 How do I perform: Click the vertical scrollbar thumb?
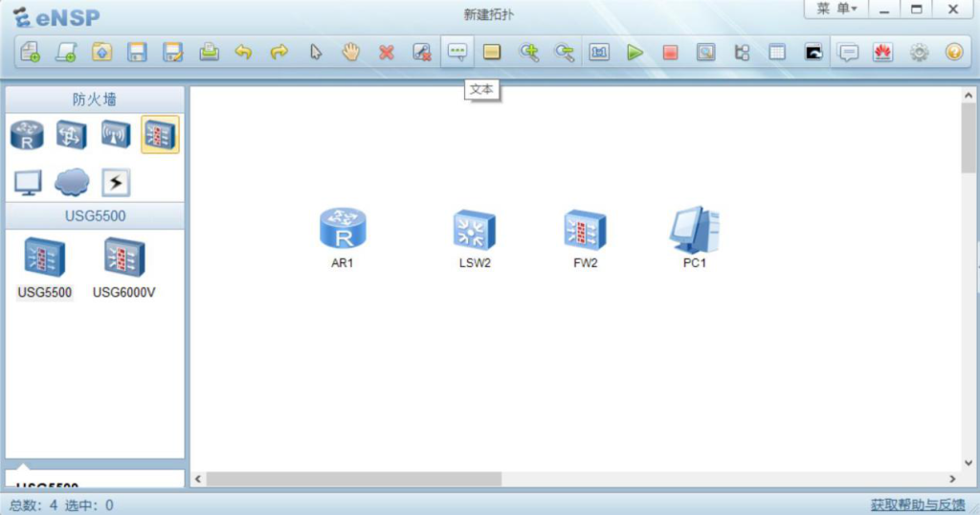(969, 138)
